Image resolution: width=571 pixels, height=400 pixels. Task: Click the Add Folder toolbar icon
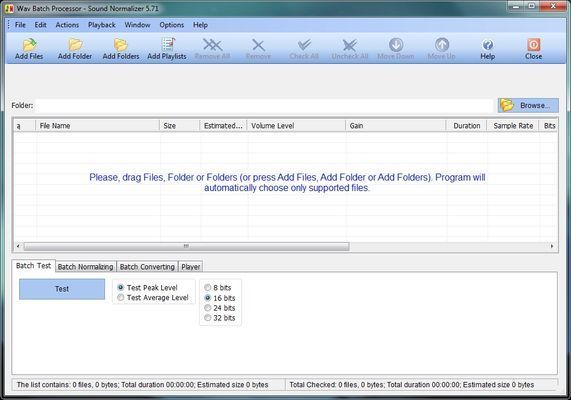[x=75, y=49]
